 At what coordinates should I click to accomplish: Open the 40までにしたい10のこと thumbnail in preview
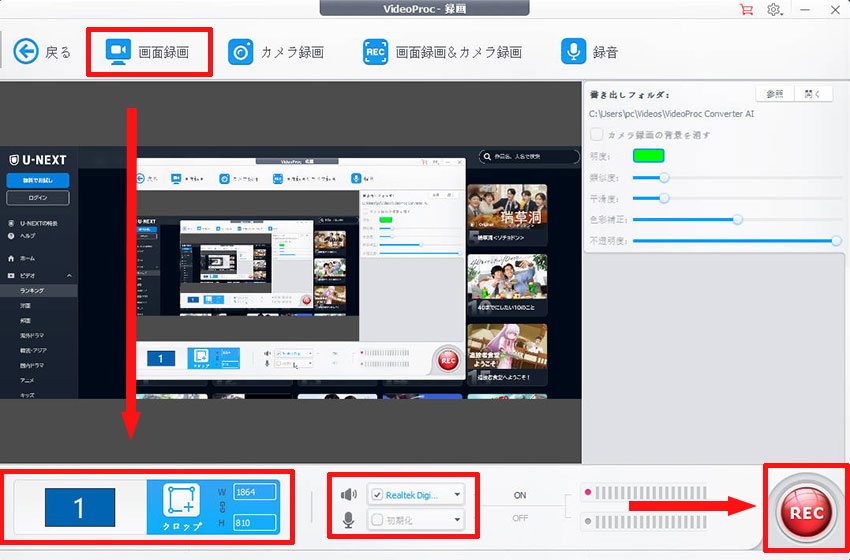coord(507,284)
